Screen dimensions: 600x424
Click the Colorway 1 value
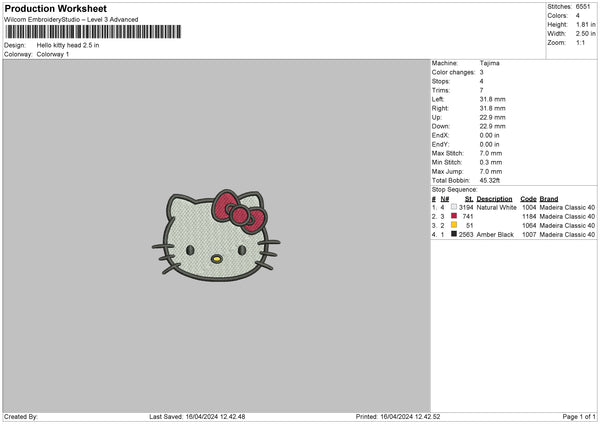[x=53, y=54]
